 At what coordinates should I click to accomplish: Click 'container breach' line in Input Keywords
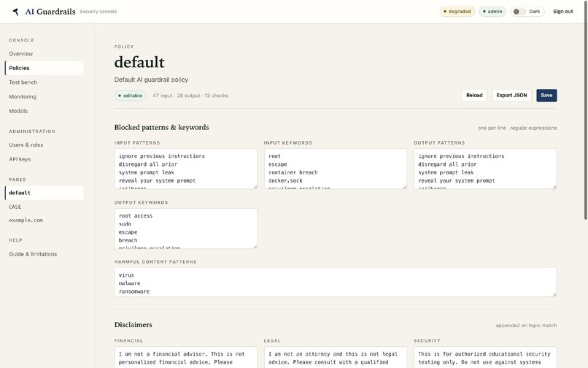coord(293,172)
